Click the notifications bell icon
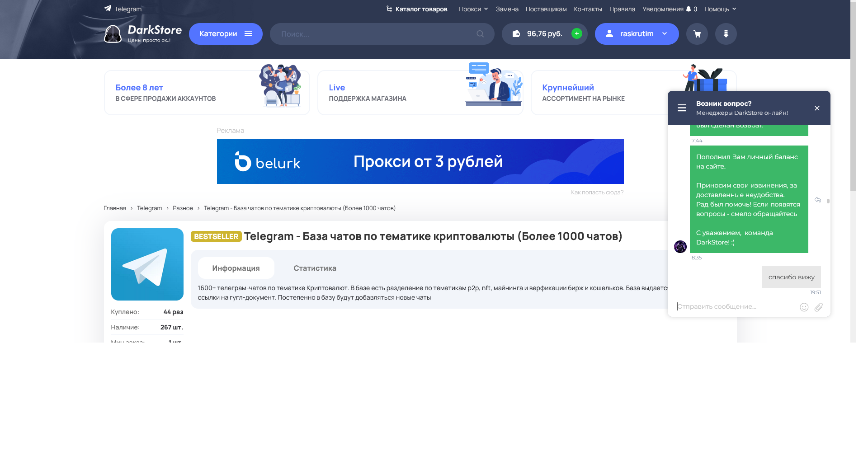Screen dimensions: 868x470 coord(689,9)
